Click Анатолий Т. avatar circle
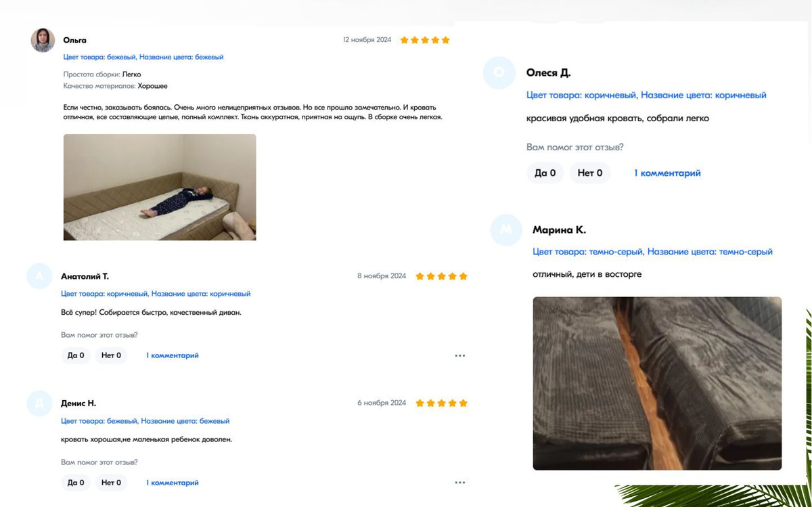This screenshot has width=812, height=507. 39,276
